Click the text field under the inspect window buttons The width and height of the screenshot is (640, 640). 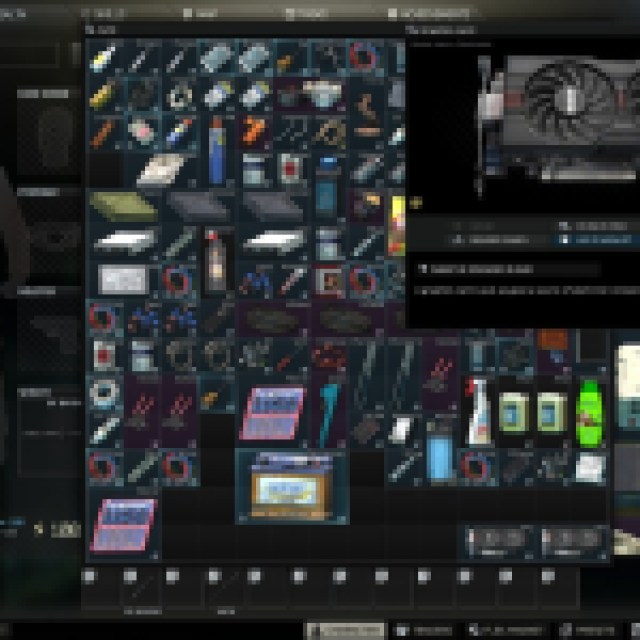point(508,269)
